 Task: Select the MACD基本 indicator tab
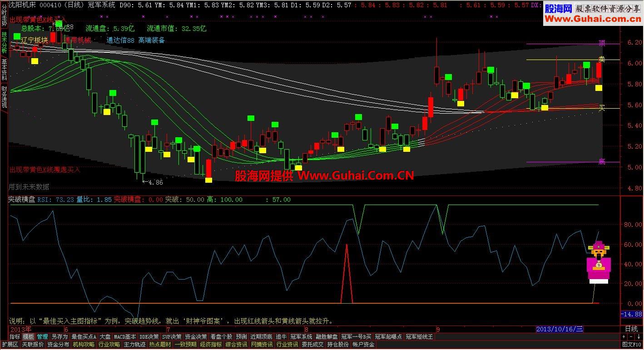coord(125,337)
